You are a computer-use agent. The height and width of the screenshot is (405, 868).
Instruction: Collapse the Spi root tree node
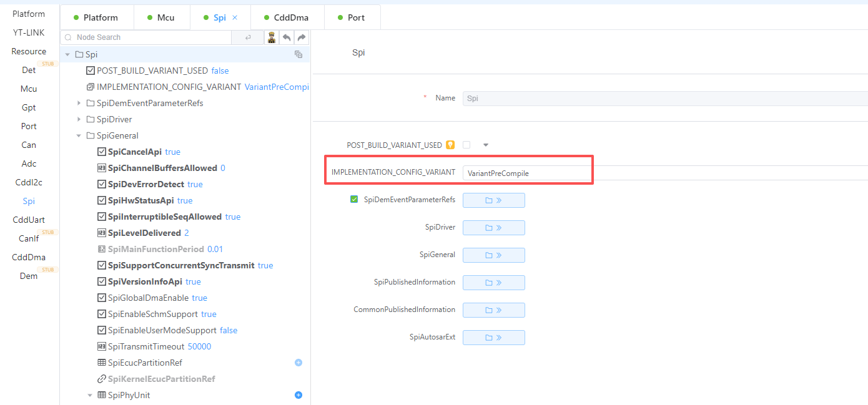click(67, 54)
